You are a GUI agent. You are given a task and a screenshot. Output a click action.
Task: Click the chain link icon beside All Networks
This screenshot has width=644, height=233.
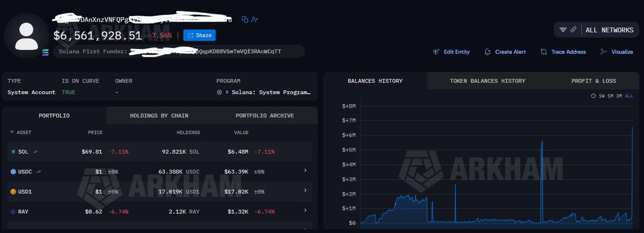(x=574, y=30)
